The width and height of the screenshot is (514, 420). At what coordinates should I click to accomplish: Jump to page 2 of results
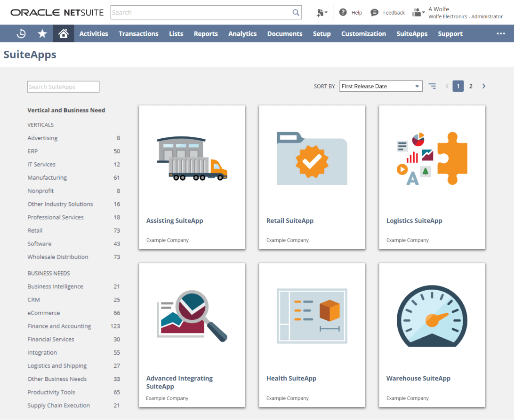[471, 86]
